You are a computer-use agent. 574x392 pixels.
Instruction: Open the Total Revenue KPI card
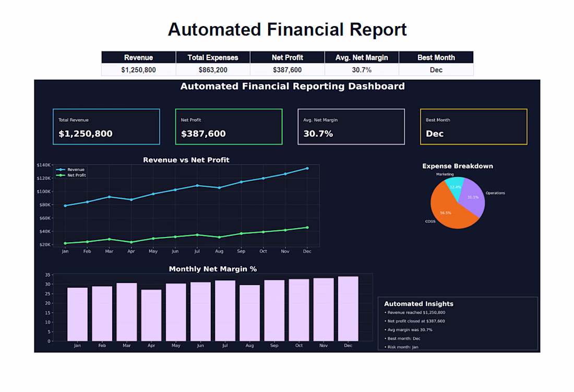tap(106, 127)
